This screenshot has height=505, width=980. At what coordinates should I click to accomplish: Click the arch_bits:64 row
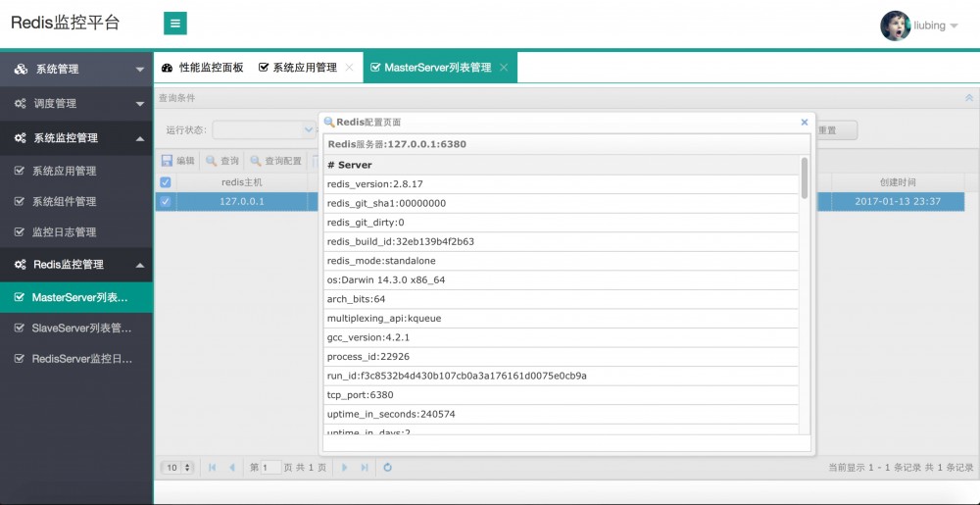[x=562, y=299]
